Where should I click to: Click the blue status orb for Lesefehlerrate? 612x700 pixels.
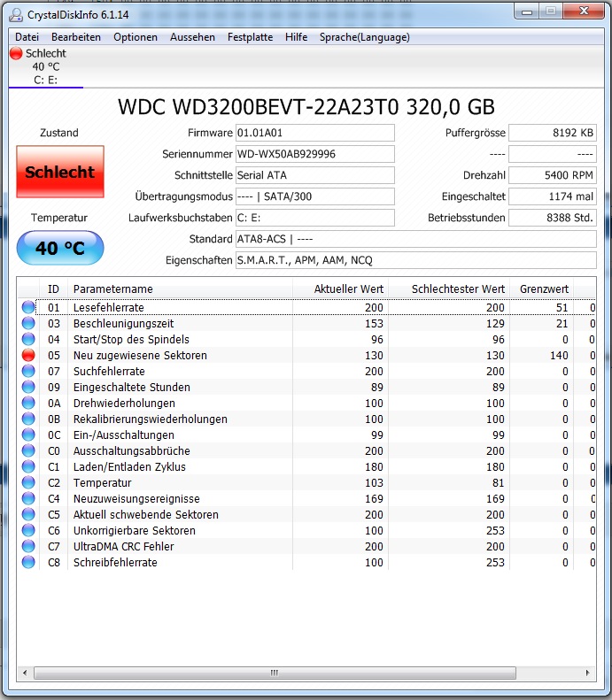(28, 307)
